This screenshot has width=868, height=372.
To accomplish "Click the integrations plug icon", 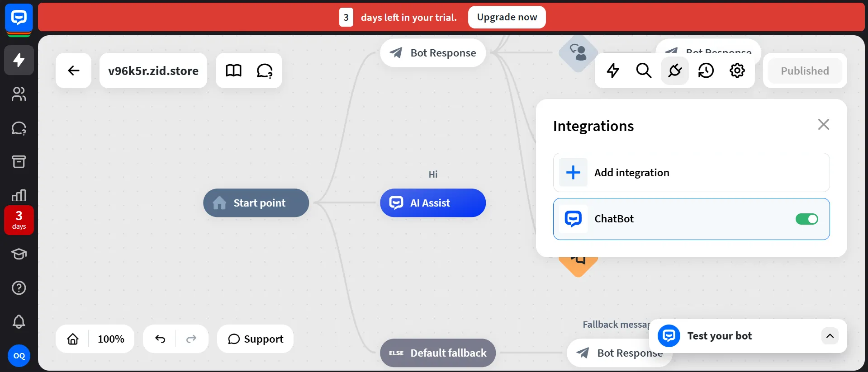I will pyautogui.click(x=674, y=71).
